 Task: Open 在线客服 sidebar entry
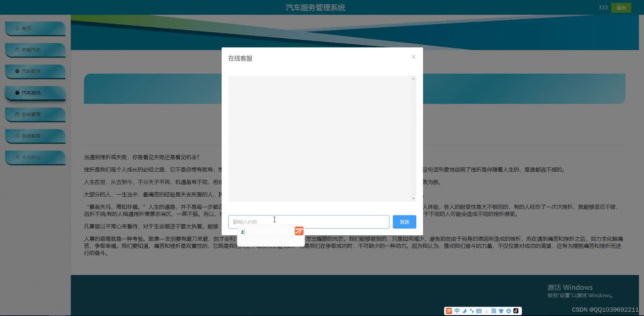point(35,136)
